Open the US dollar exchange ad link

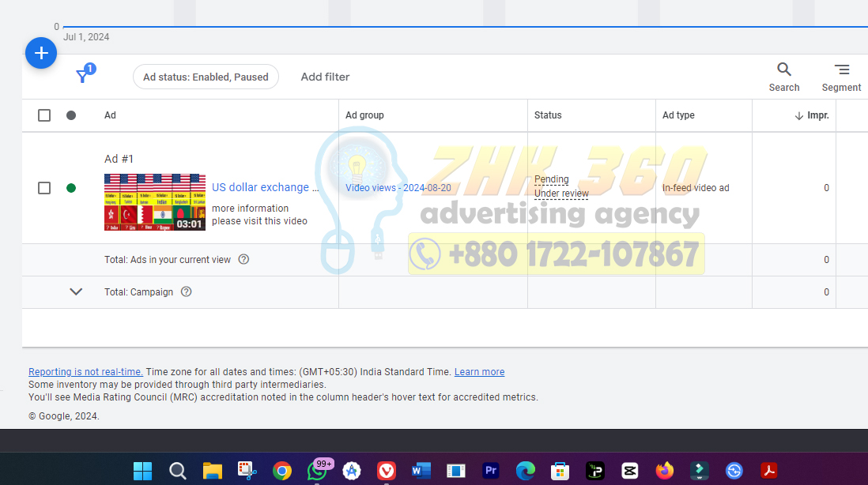(x=265, y=187)
